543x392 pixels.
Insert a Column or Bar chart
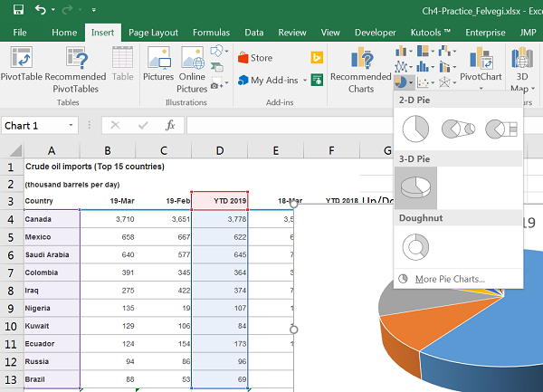[x=401, y=52]
